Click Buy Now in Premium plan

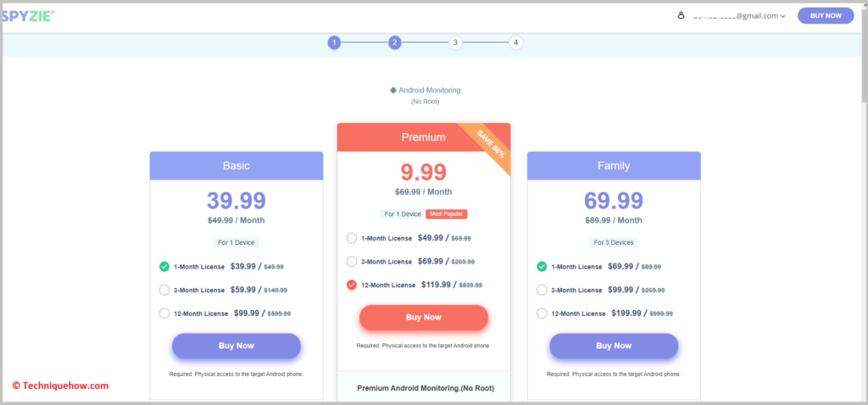click(x=424, y=318)
